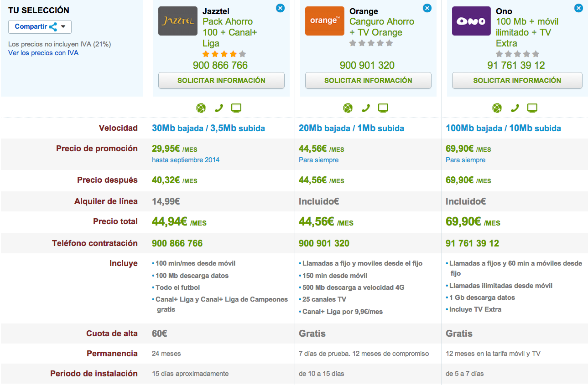Remove Ono offer with its close icon
Viewport: 588px width, 385px height.
(x=578, y=8)
